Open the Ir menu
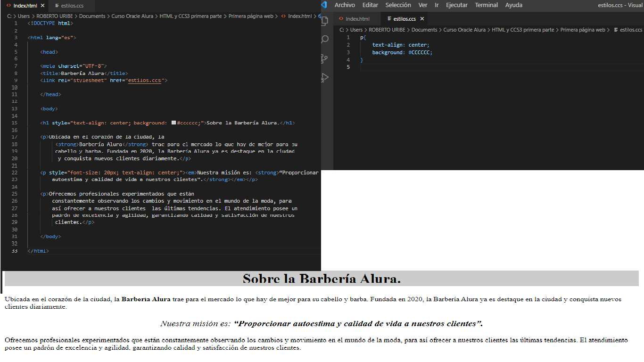 click(x=437, y=5)
